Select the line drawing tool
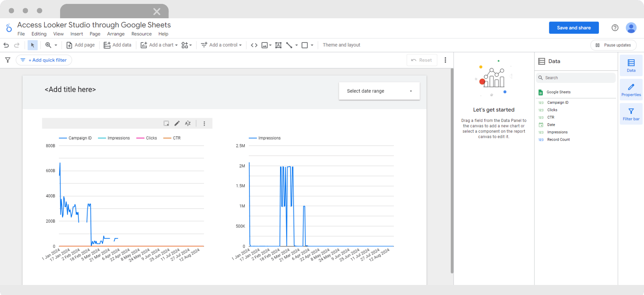Screen dimensions: 644x295 click(289, 45)
